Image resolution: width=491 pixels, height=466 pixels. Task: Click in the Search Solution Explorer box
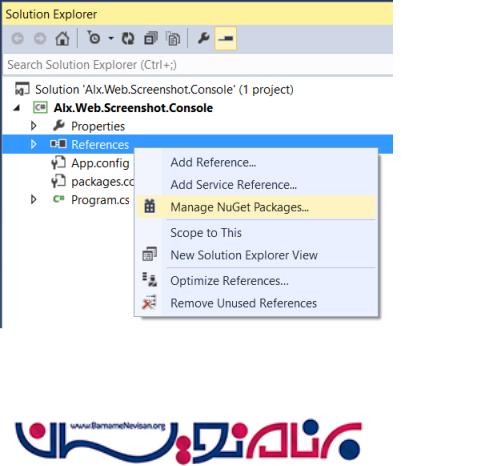(x=197, y=65)
